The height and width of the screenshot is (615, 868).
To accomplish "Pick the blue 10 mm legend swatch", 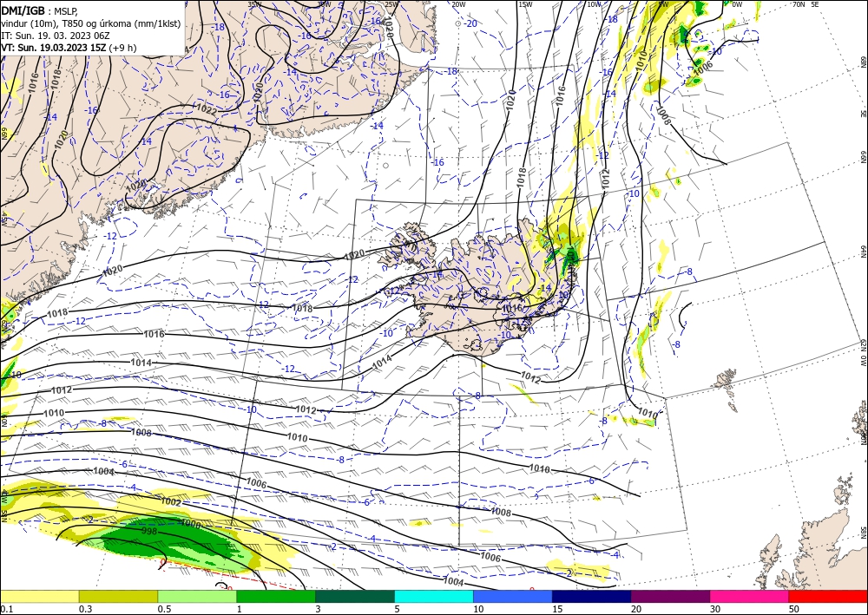I will tap(513, 596).
